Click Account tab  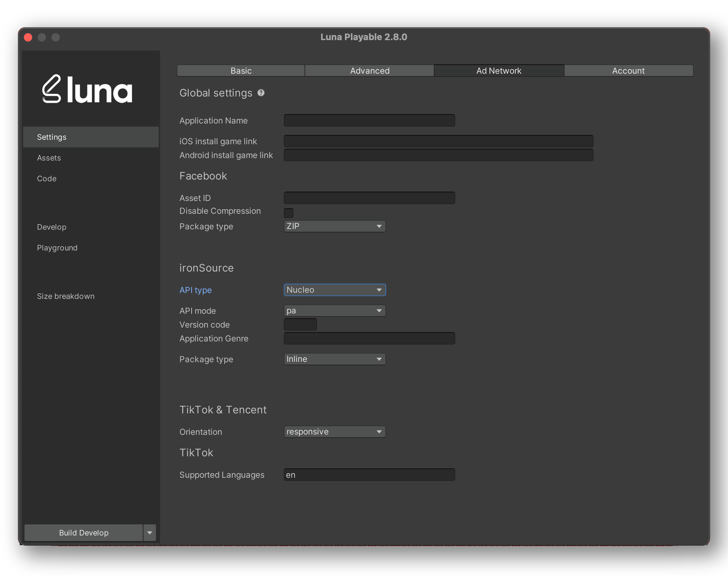coord(628,70)
